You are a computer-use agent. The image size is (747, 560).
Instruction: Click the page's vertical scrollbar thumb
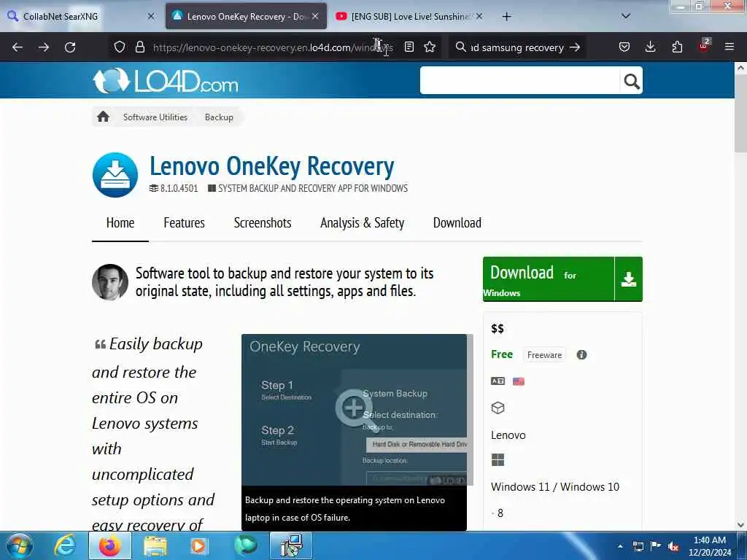[740, 113]
